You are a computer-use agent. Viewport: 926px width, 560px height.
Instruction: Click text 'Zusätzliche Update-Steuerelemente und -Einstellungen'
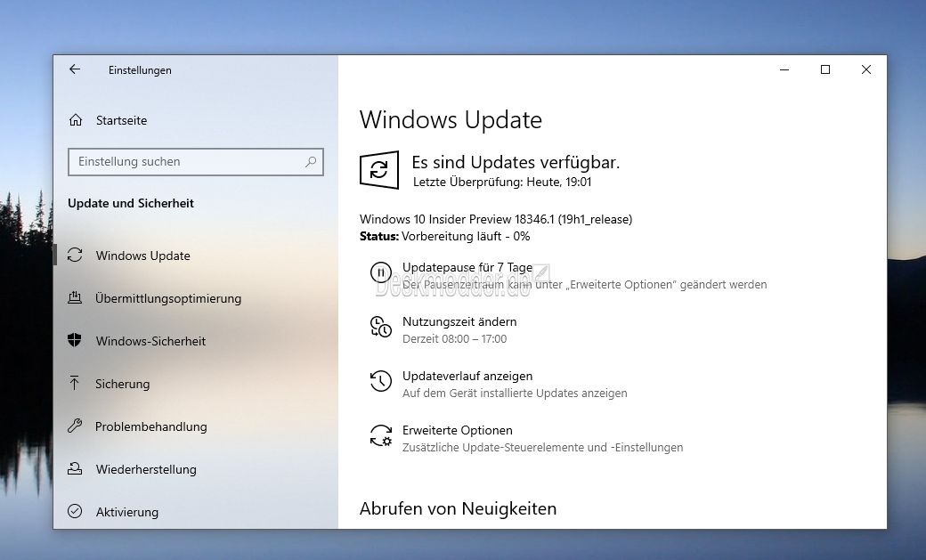(x=542, y=447)
